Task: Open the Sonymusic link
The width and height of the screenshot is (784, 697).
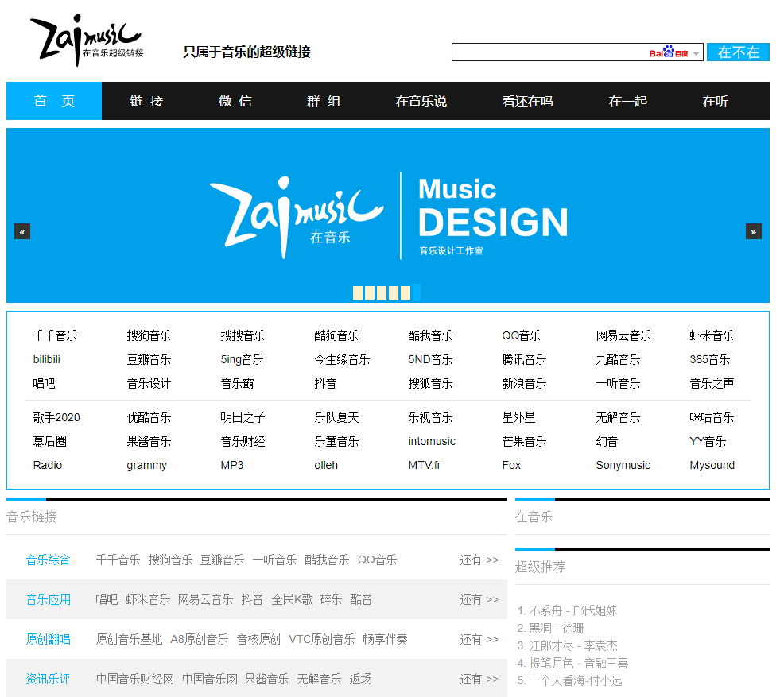Action: (x=623, y=465)
